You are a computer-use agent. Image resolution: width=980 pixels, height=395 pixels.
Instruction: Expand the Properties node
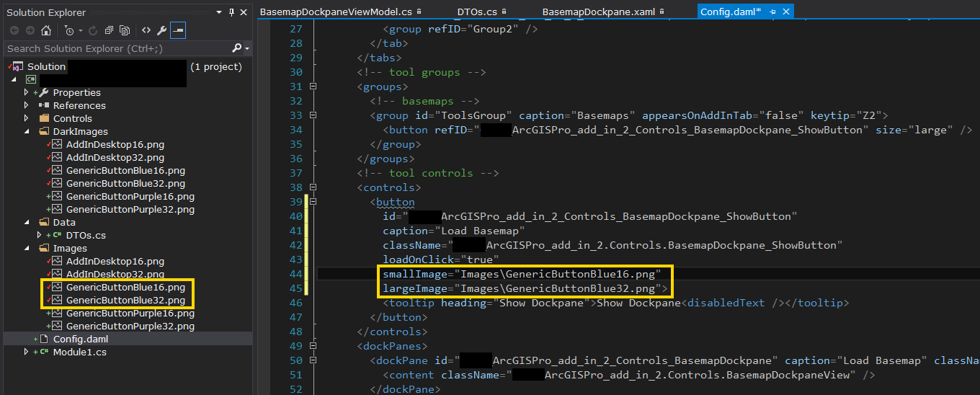(27, 92)
